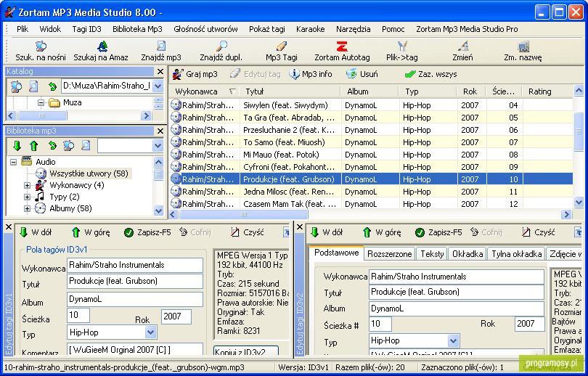Select the To Samo (feat. Miuosh) track
The image size is (588, 376).
[370, 142]
